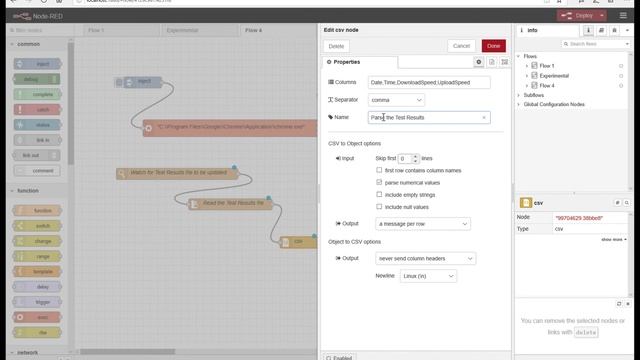Open the Separator comma dropdown
This screenshot has height=360, width=640.
pos(396,100)
